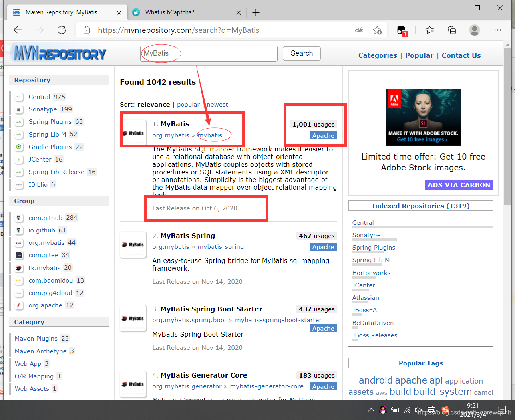Click the build-system popular tag
Screen dimensions: 515x420
point(443,391)
